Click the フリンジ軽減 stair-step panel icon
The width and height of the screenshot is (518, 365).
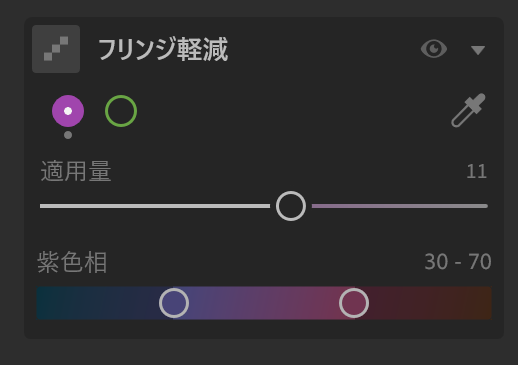tap(56, 49)
